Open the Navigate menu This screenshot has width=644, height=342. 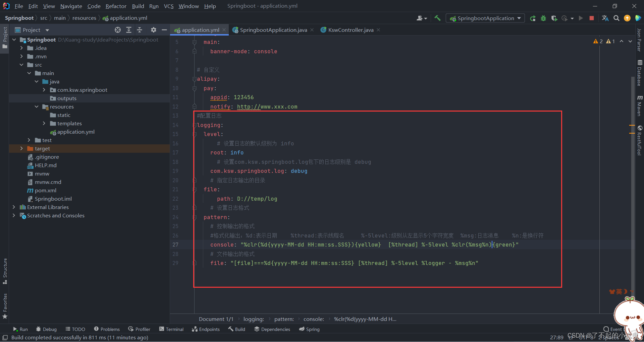coord(71,6)
